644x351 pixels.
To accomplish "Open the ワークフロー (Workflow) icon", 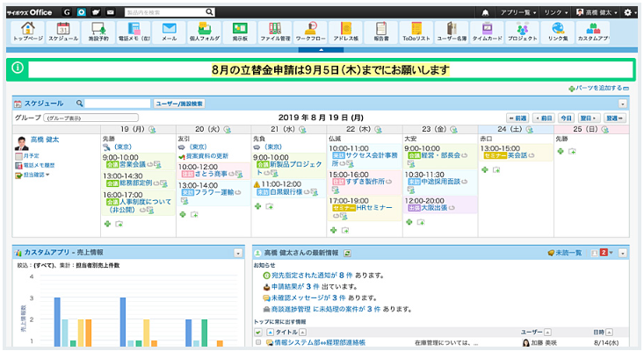I will point(311,32).
